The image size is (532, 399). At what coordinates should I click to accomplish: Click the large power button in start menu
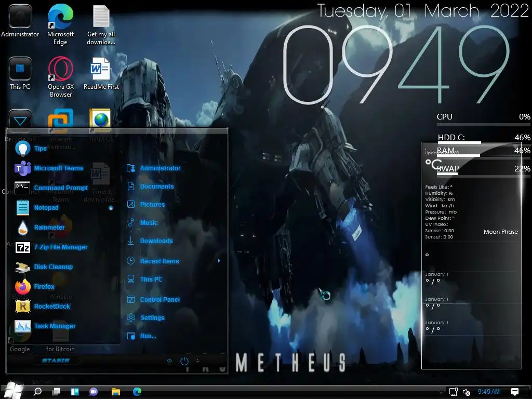[x=184, y=361]
